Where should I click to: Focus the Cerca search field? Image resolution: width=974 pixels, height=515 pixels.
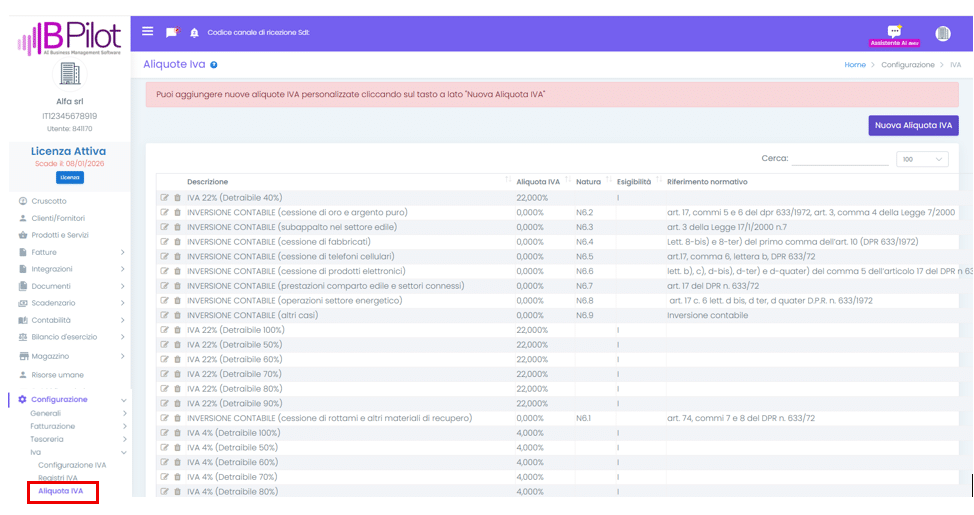[840, 159]
